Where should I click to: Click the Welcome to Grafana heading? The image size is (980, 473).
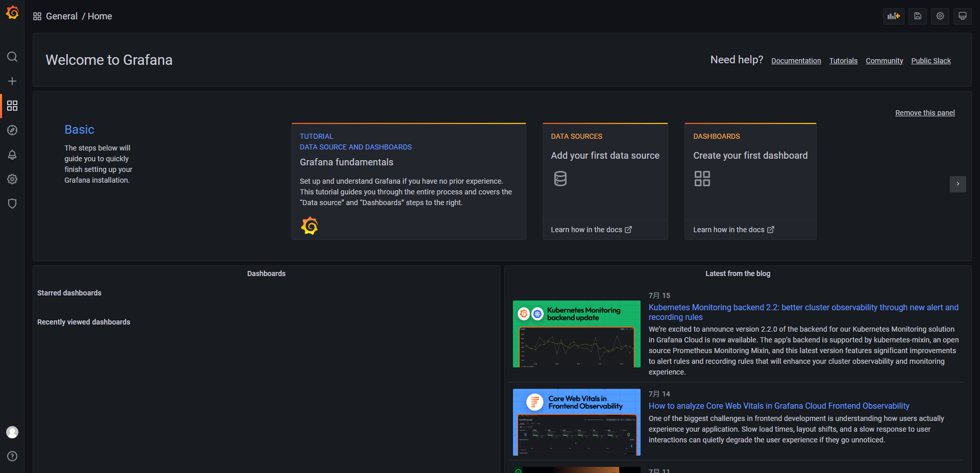(x=109, y=60)
